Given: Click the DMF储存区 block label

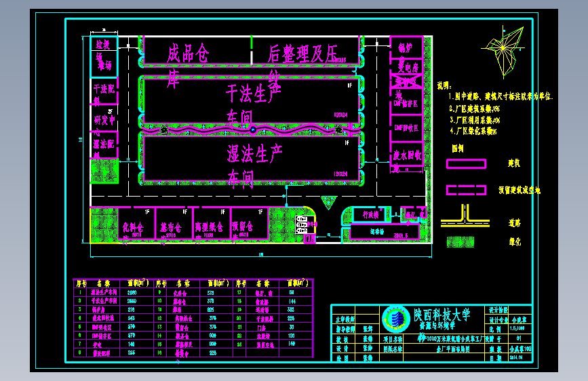Looking at the screenshot, I should pos(406,104).
